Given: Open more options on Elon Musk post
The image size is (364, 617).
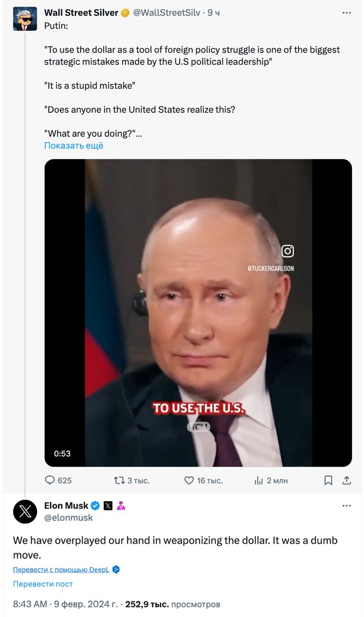Looking at the screenshot, I should coord(347,506).
